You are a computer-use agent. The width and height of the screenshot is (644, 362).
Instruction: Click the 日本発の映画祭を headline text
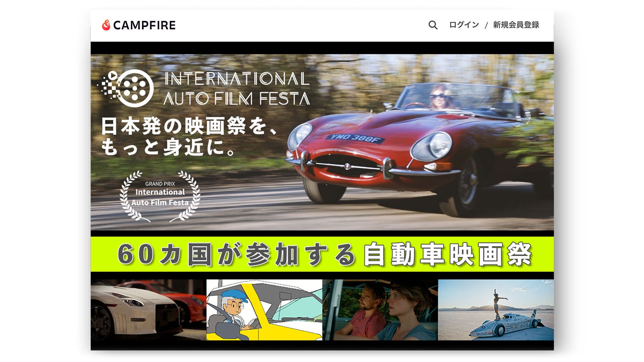(190, 126)
